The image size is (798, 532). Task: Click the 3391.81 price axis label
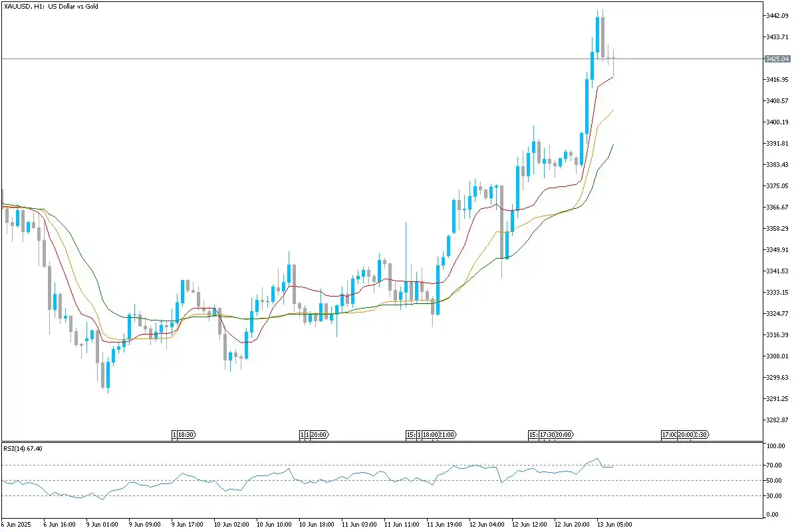click(776, 143)
